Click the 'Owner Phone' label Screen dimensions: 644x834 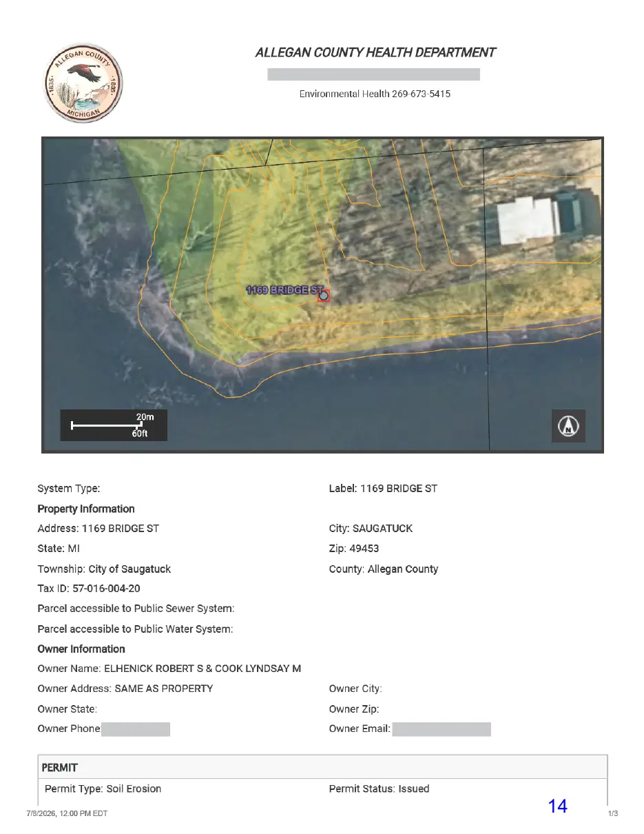69,729
